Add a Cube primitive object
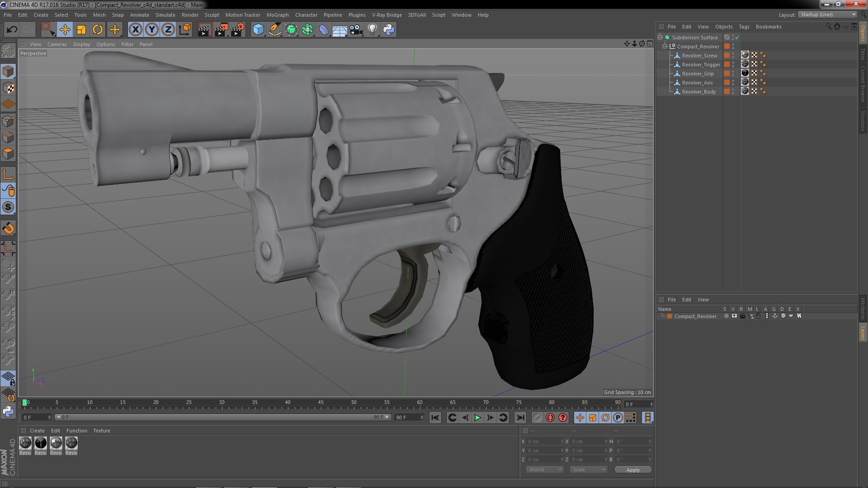Image resolution: width=868 pixels, height=488 pixels. click(258, 30)
